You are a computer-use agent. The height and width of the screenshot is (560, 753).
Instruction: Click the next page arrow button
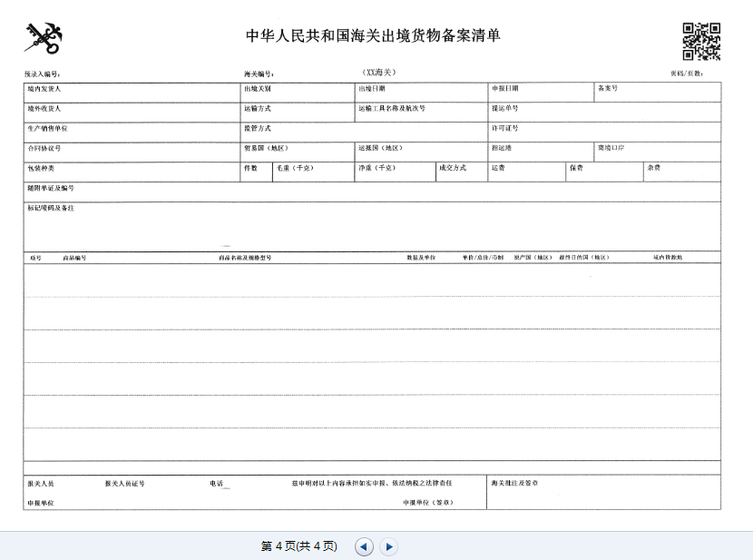(x=388, y=546)
